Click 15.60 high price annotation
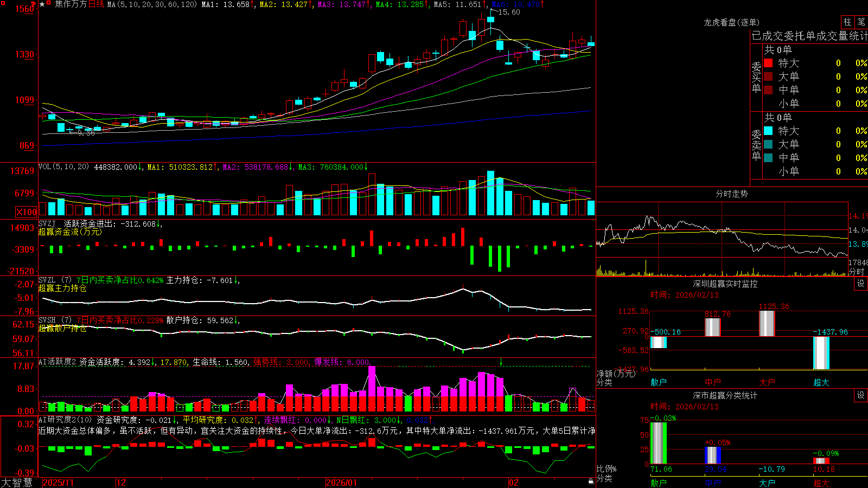The height and width of the screenshot is (488, 868). point(509,12)
